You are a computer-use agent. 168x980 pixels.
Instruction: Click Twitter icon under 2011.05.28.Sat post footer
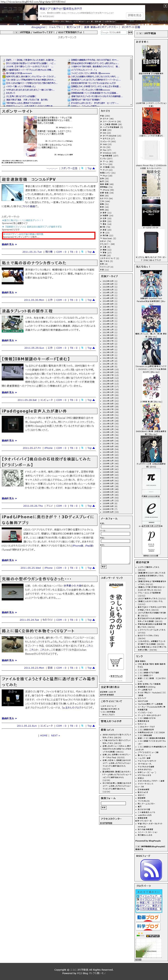(x=82, y=400)
